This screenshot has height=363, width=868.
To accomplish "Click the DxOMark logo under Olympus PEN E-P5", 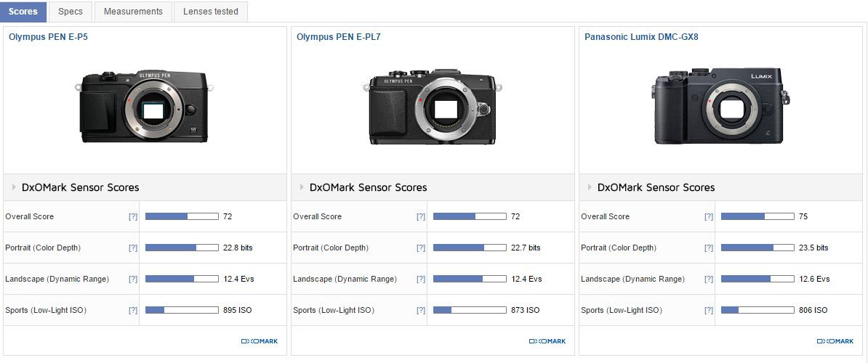I will [259, 341].
